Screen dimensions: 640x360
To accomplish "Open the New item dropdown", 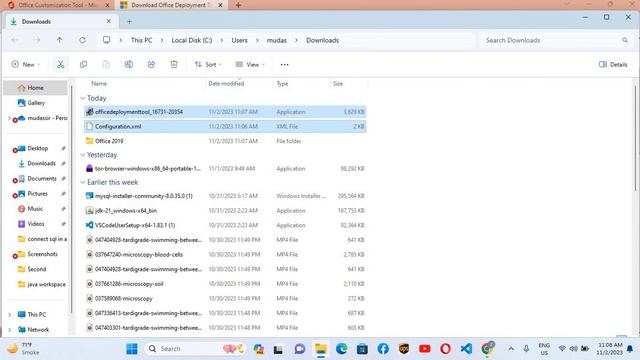I will [26, 64].
